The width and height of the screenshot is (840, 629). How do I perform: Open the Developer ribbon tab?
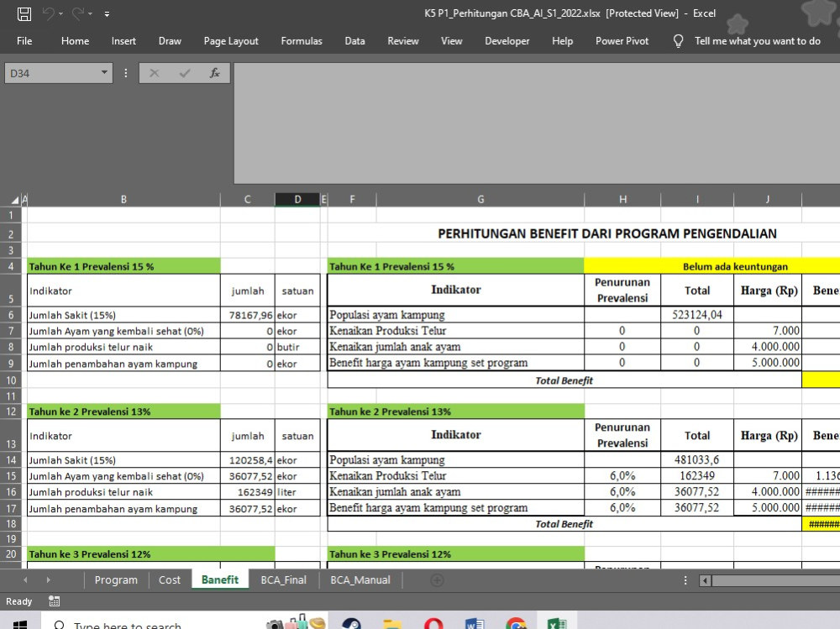click(507, 40)
